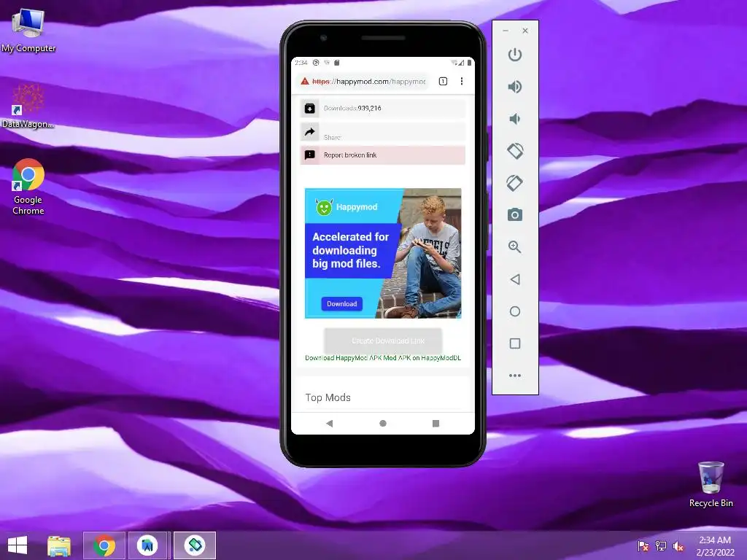This screenshot has height=560, width=747.
Task: Lower volume with the volume down icon
Action: [x=514, y=119]
